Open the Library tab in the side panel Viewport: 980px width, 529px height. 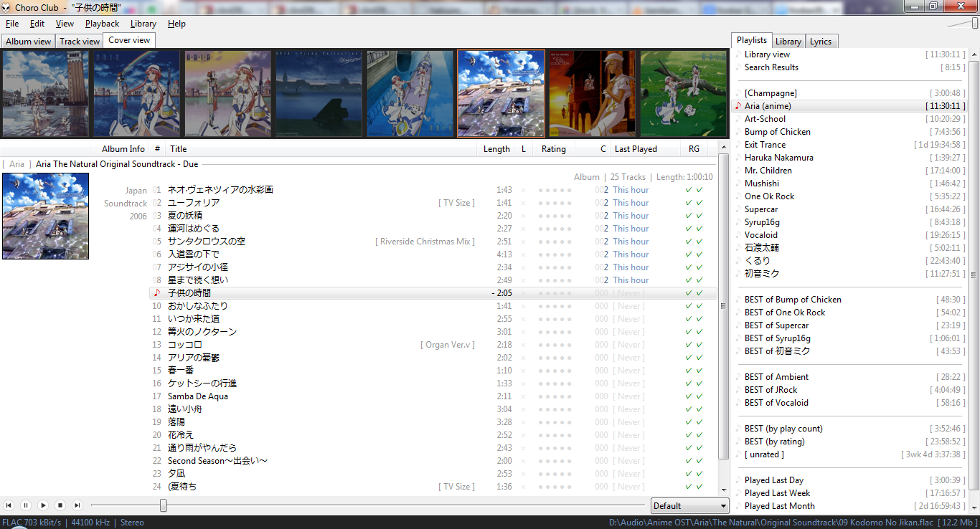(x=788, y=42)
